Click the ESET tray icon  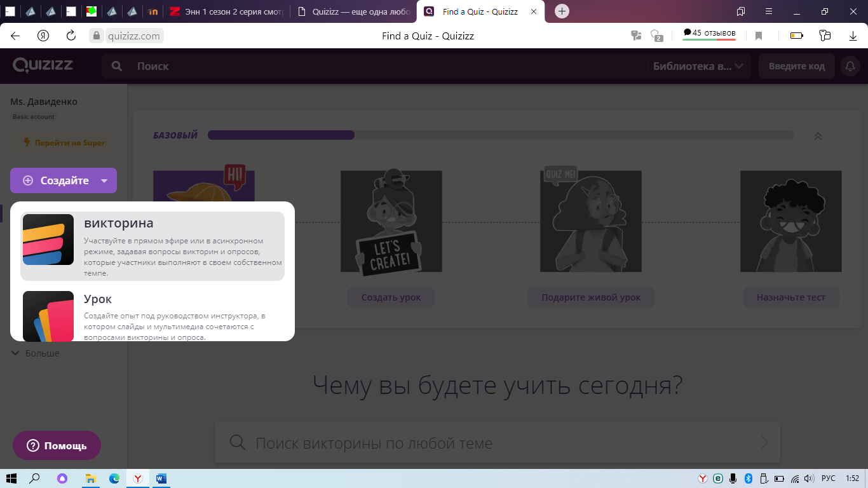tap(718, 478)
